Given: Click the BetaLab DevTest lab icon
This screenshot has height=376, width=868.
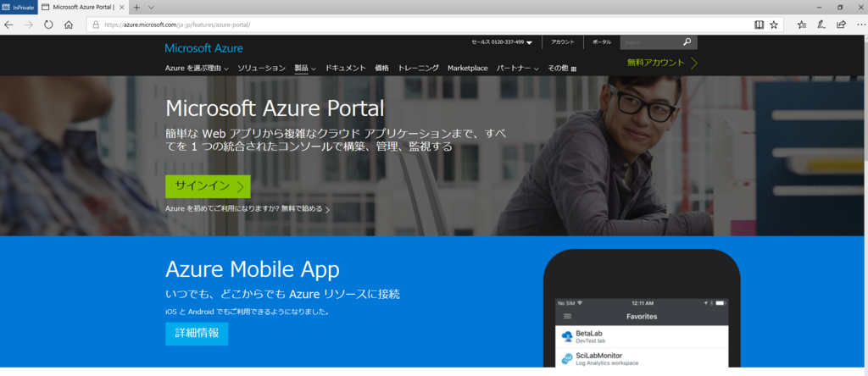Looking at the screenshot, I should (567, 336).
